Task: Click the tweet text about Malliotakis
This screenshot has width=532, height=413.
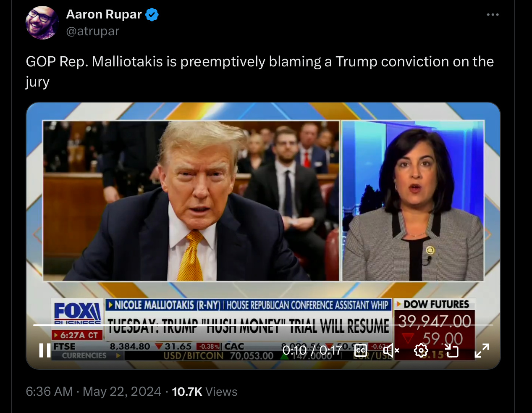Action: (x=260, y=71)
